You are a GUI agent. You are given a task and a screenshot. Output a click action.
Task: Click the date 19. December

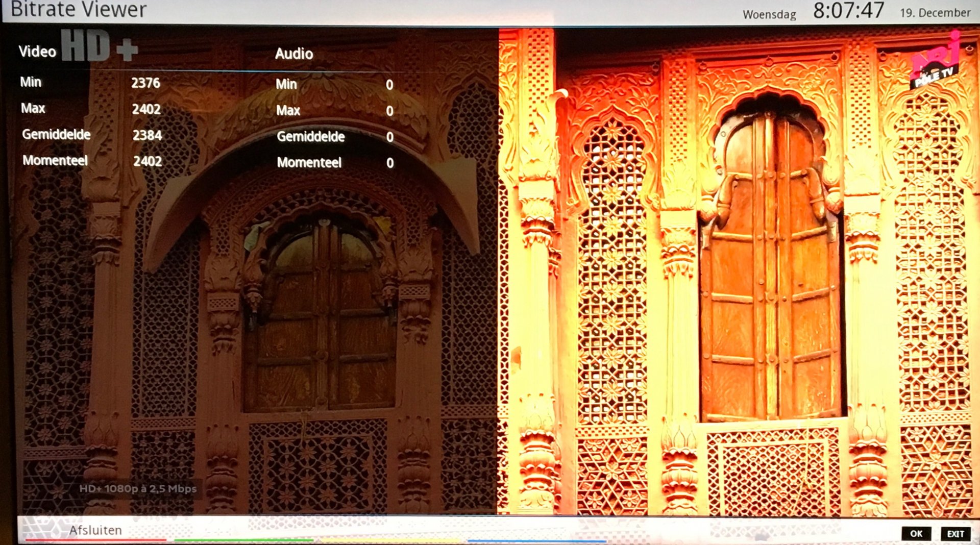click(x=935, y=13)
